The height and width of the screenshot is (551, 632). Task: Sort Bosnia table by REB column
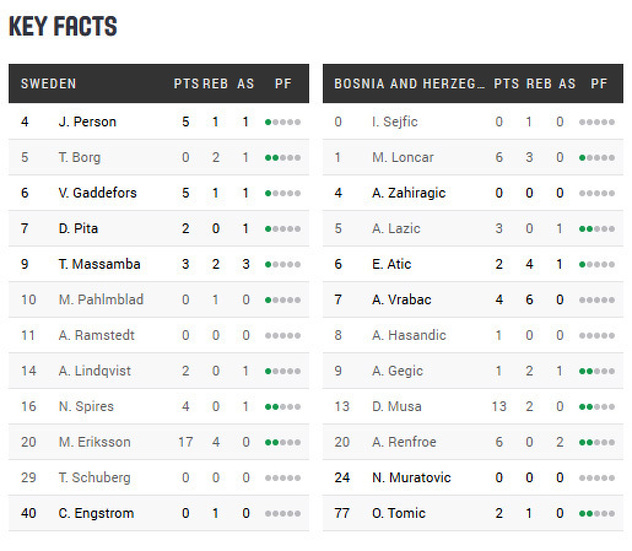click(539, 84)
